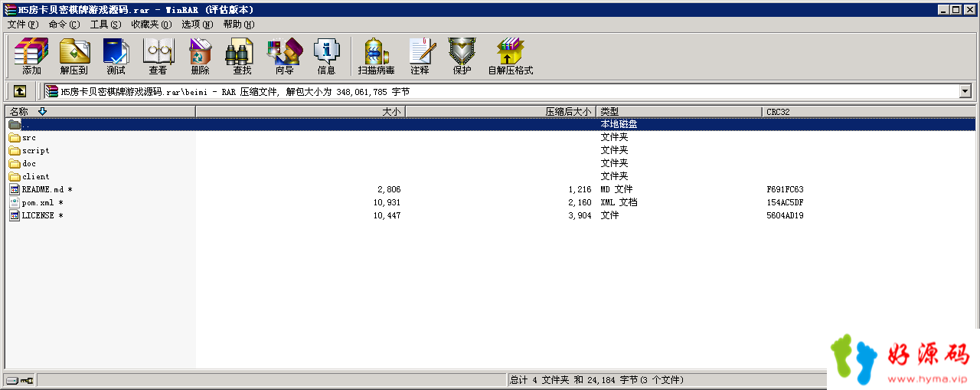This screenshot has width=980, height=390.
Task: Select README.md size value 2,806
Action: 389,189
